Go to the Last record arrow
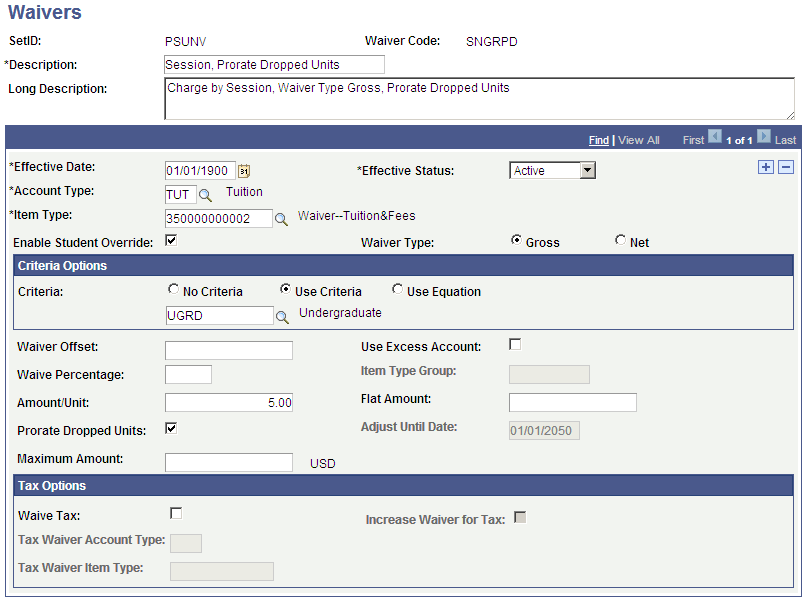807x600 pixels. tap(764, 139)
